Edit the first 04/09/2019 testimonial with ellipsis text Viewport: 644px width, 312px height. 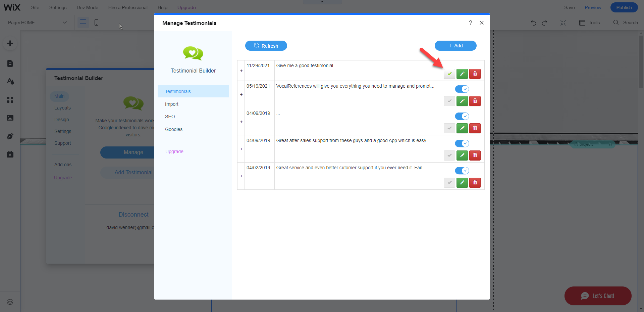462,128
